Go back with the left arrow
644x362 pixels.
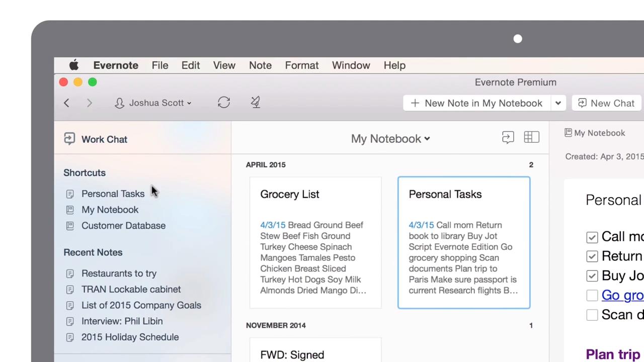66,103
